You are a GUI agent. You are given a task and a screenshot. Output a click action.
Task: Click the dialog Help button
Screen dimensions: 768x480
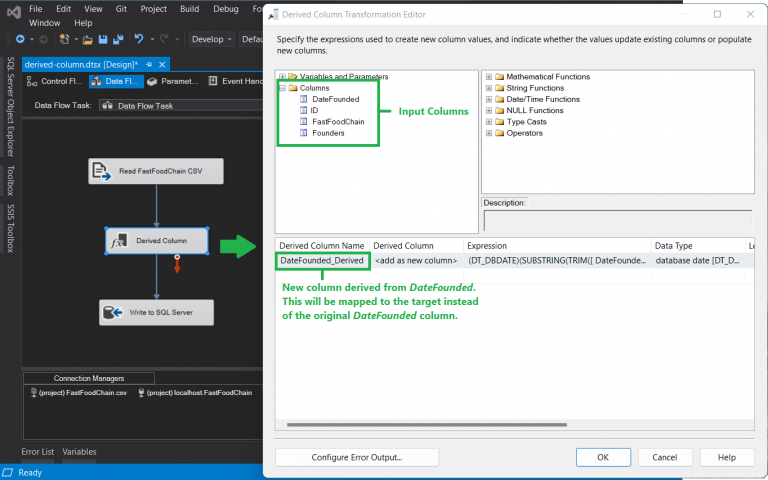click(727, 457)
